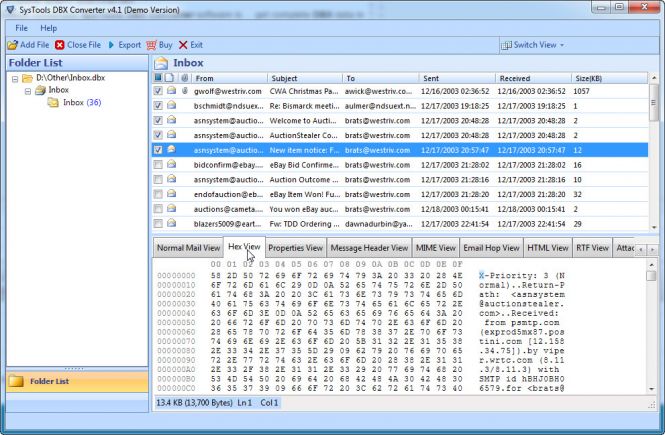The image size is (665, 435).
Task: Click the Add File toolbar icon
Action: click(x=11, y=45)
